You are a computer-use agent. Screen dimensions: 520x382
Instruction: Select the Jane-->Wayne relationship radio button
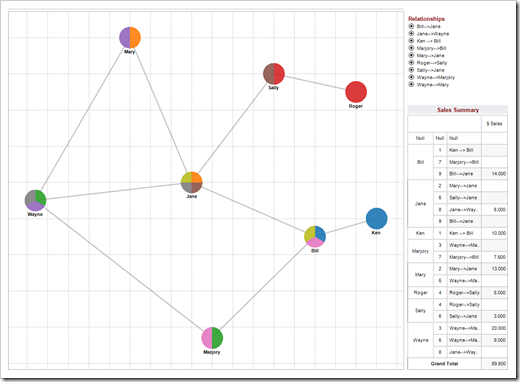click(x=411, y=33)
